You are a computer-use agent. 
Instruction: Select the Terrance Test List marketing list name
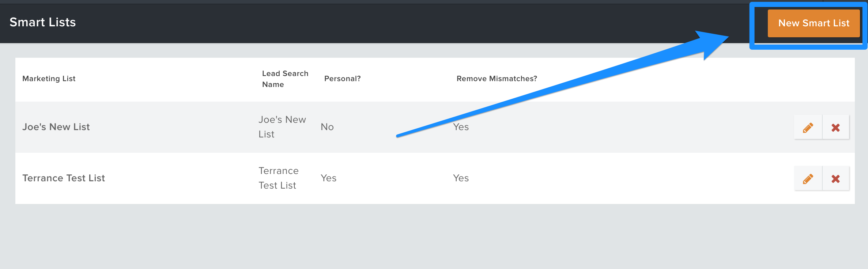click(64, 178)
